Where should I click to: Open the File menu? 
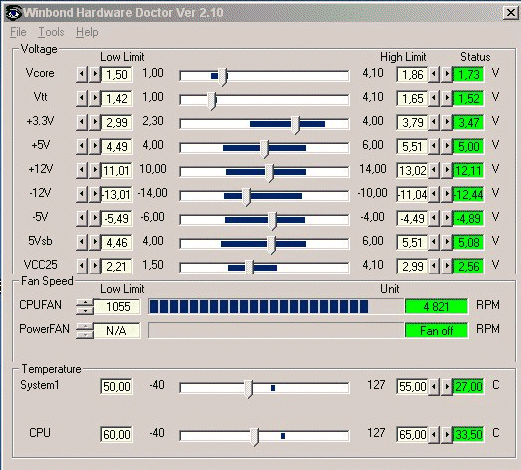(18, 32)
